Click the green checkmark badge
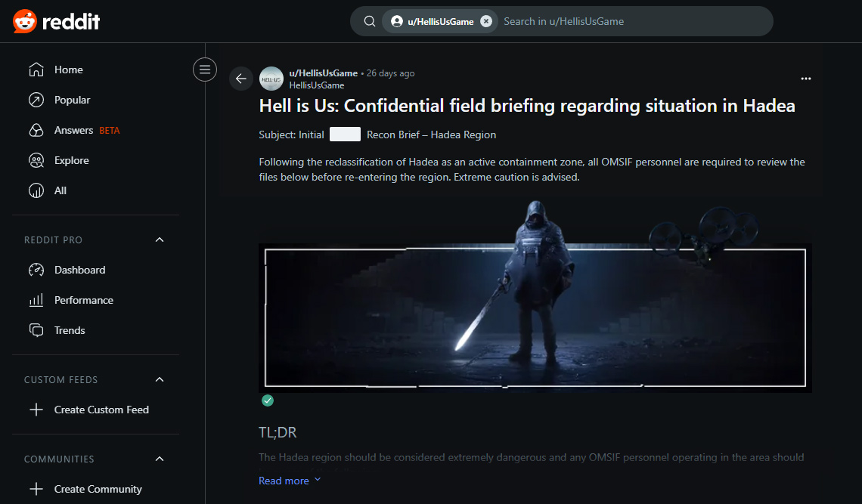 (x=268, y=400)
